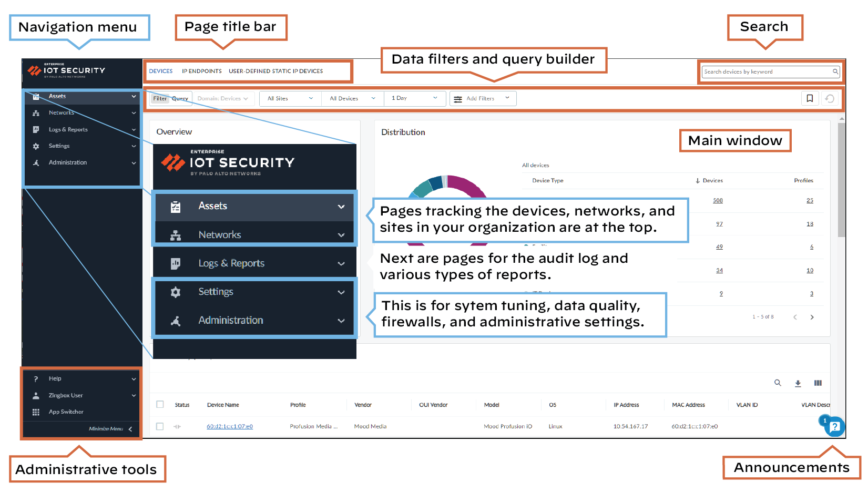
Task: Click the '10.54.167.17' IP address cell
Action: (630, 427)
